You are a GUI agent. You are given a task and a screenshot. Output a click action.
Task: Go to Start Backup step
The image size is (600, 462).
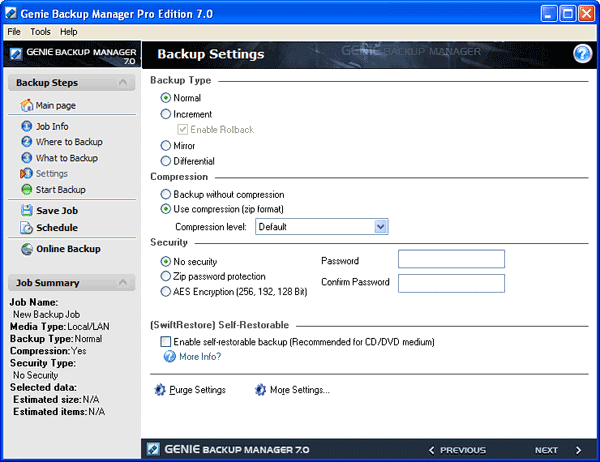click(x=60, y=190)
